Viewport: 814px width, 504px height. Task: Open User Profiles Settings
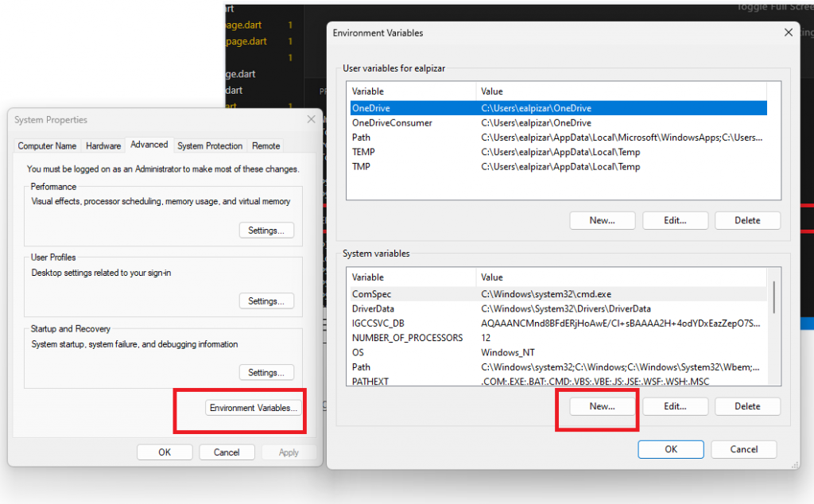click(266, 301)
